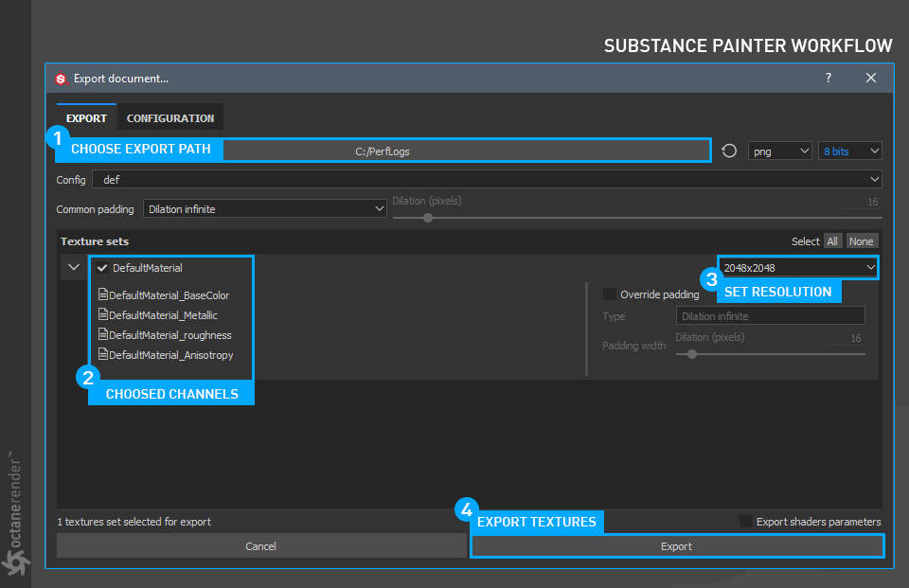Screen dimensions: 909x588
Task: Select the DefaultMaterial_Metallic file icon
Action: (103, 314)
